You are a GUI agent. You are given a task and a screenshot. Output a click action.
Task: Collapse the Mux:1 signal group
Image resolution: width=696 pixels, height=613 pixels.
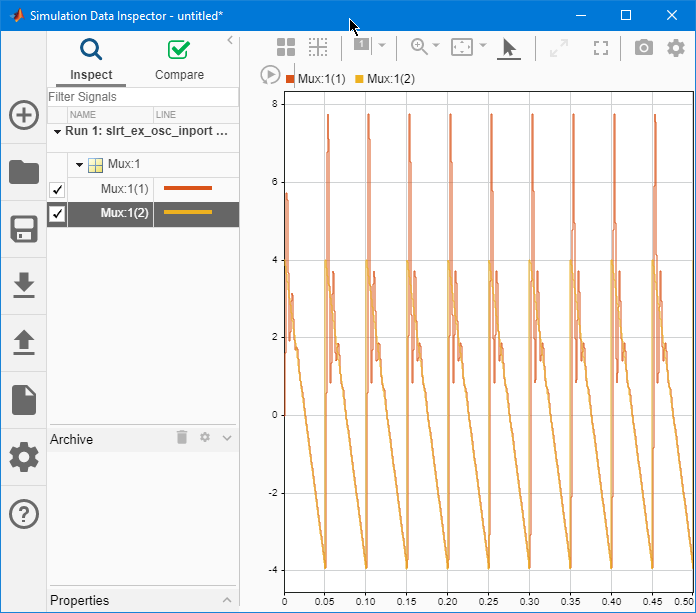coord(80,165)
